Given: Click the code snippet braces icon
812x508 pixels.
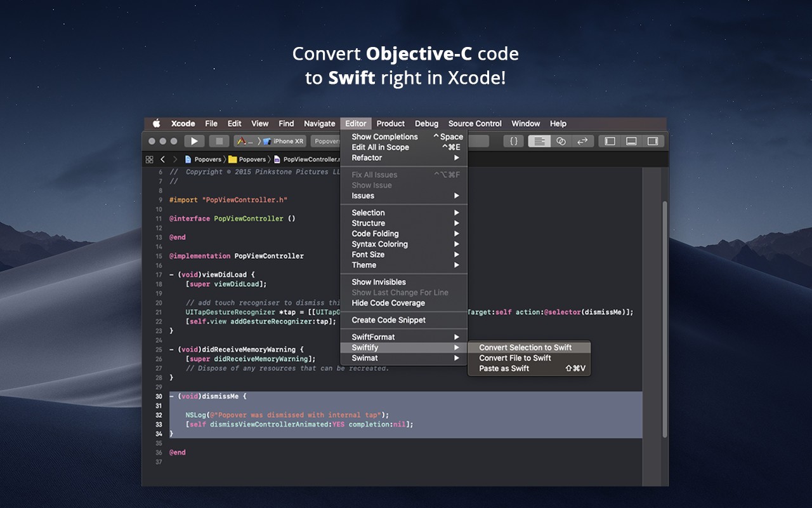Looking at the screenshot, I should pos(513,140).
